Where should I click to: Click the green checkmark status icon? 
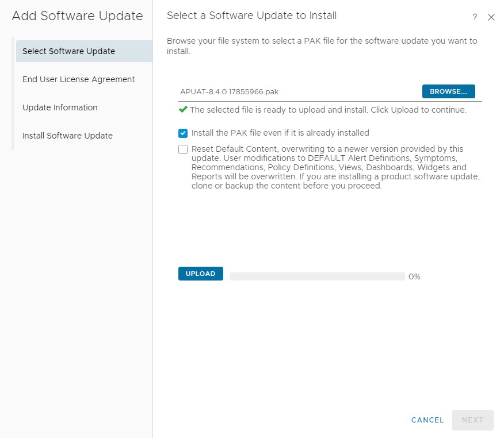tap(183, 109)
